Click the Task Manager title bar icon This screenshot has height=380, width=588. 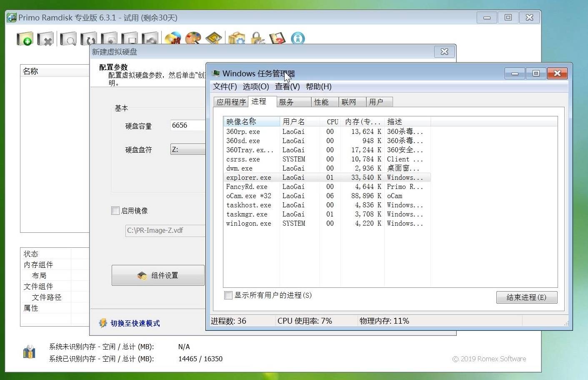coord(216,73)
